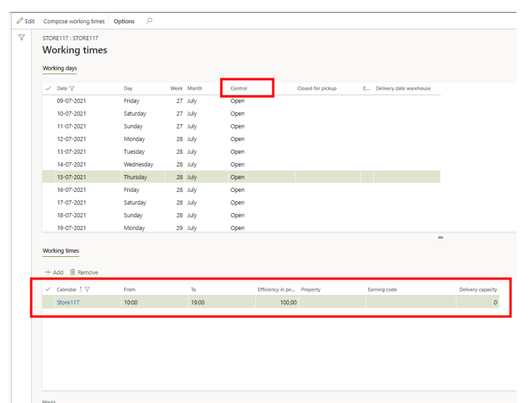This screenshot has height=403, width=532.
Task: Open the Closed for pickup column header menu
Action: click(x=317, y=89)
